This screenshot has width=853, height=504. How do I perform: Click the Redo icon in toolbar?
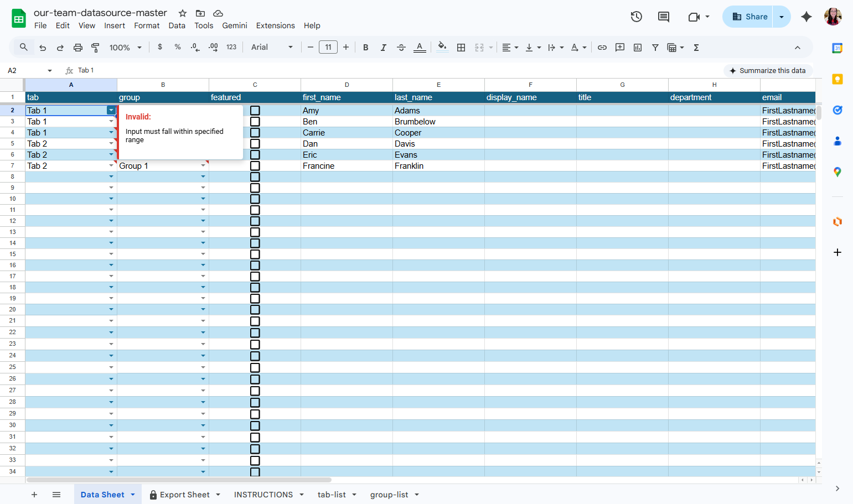pyautogui.click(x=60, y=48)
